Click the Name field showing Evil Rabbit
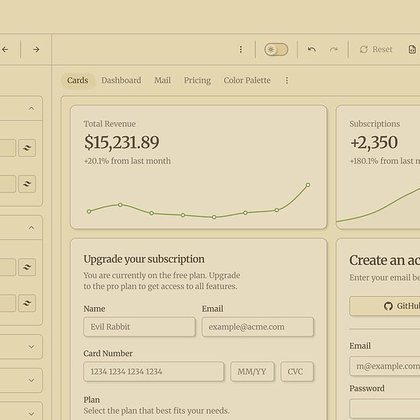420x420 pixels. (139, 327)
